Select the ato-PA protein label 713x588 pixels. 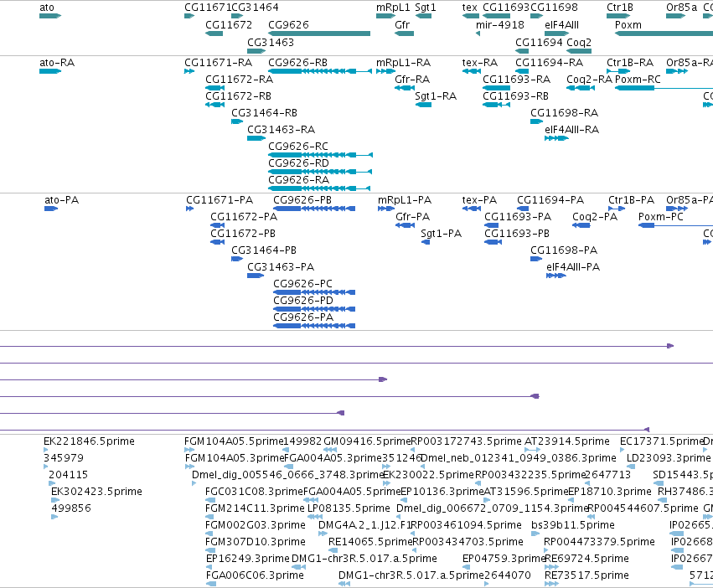pyautogui.click(x=61, y=199)
